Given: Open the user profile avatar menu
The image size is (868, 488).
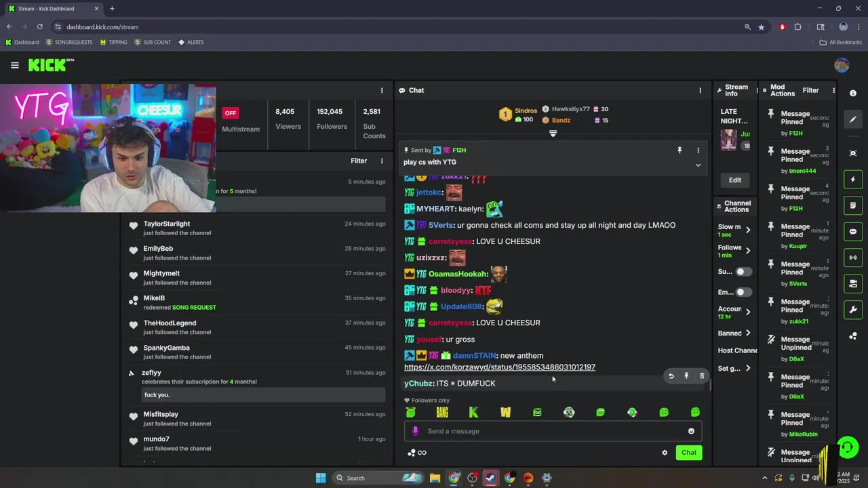Looking at the screenshot, I should [842, 65].
